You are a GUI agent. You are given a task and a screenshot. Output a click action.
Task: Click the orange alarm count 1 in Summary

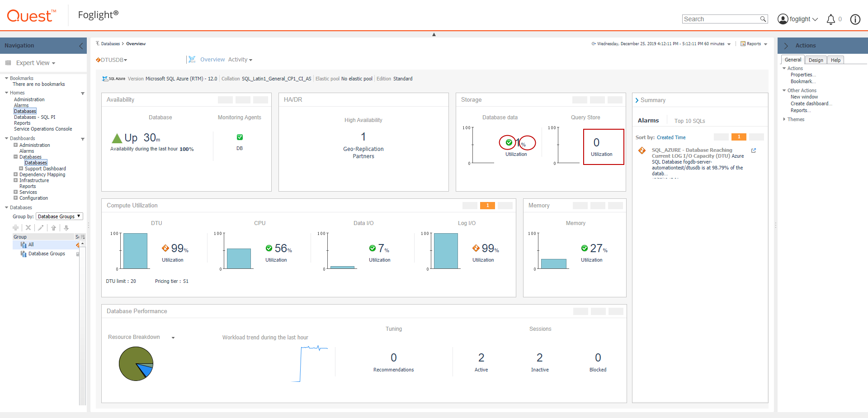coord(739,137)
